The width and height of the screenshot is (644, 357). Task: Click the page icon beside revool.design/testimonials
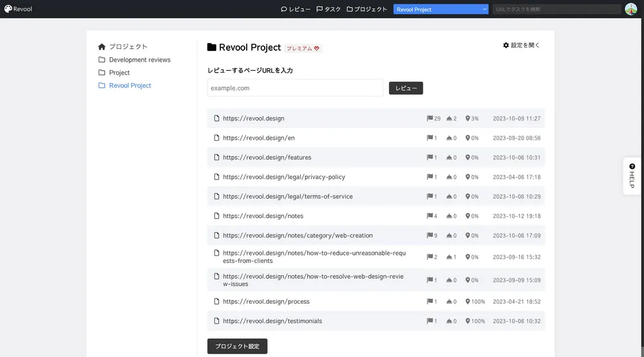click(216, 322)
